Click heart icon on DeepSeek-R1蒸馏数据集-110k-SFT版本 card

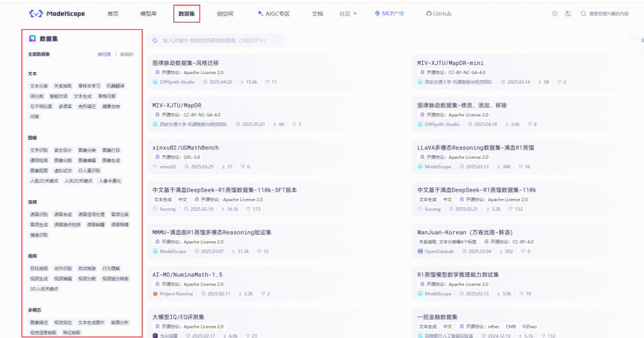tap(248, 209)
